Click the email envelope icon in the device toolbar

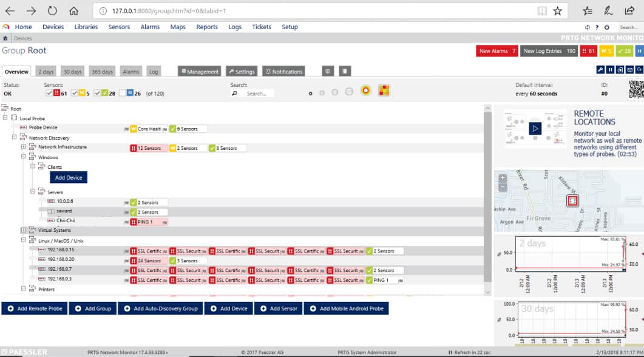pyautogui.click(x=629, y=70)
